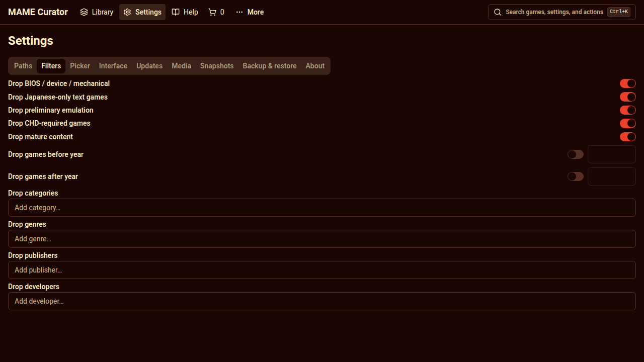Click the More ellipsis icon
644x362 pixels.
pyautogui.click(x=239, y=12)
